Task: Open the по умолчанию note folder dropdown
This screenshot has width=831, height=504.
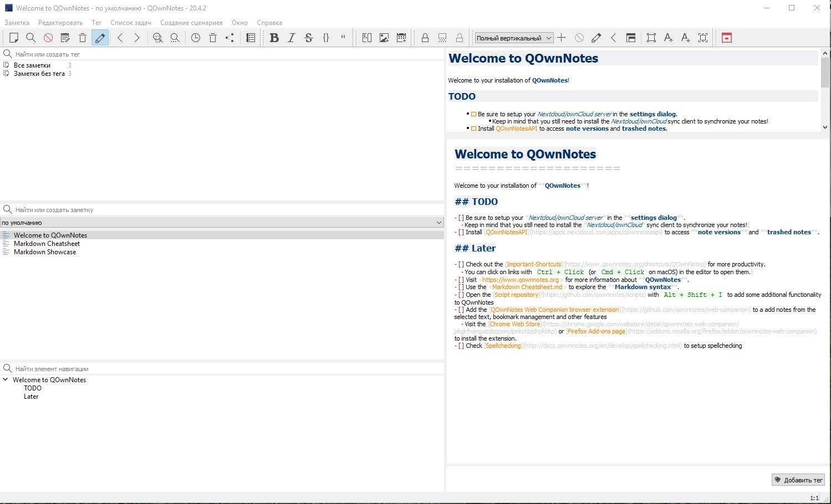Action: click(x=222, y=223)
